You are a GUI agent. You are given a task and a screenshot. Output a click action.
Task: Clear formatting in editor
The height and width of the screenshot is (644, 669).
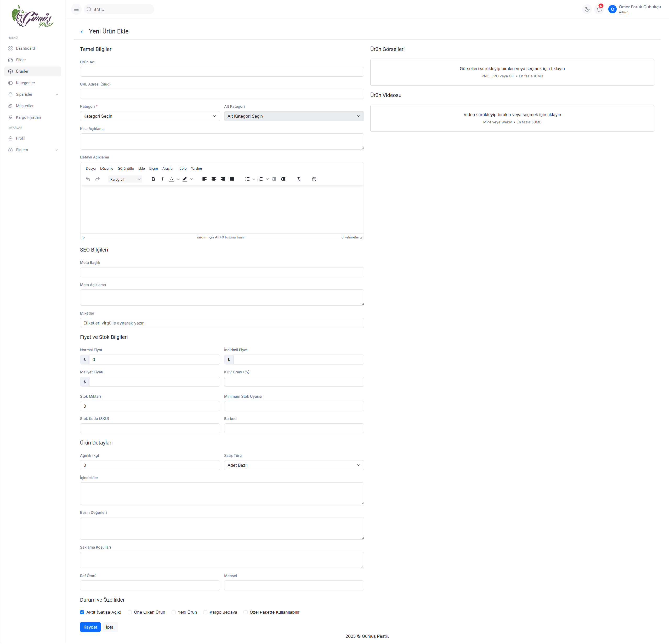tap(299, 179)
